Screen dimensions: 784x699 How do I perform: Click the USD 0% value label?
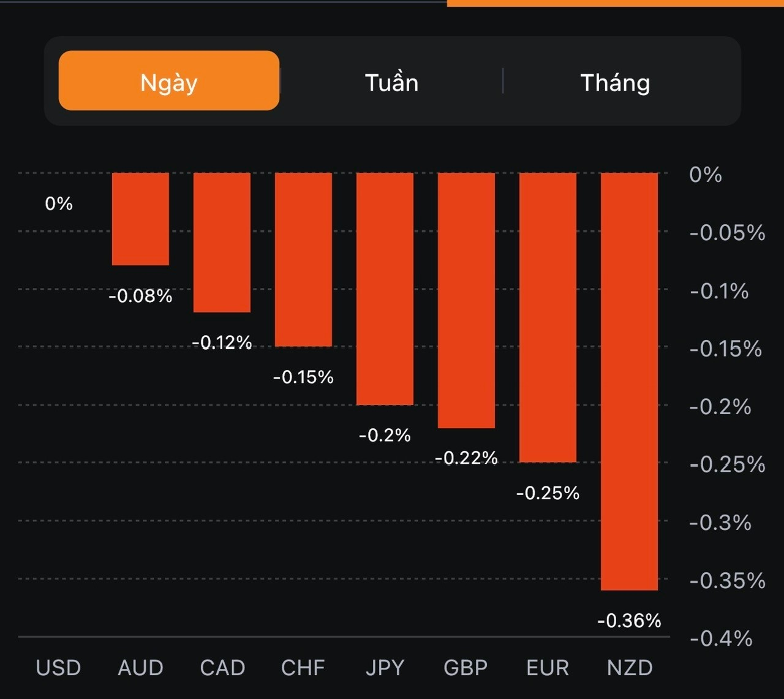[x=59, y=203]
